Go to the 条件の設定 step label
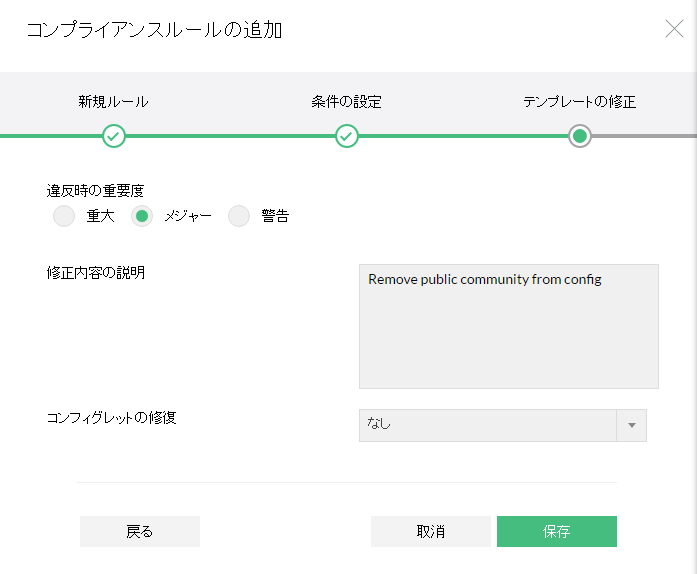The image size is (697, 574). click(x=347, y=102)
